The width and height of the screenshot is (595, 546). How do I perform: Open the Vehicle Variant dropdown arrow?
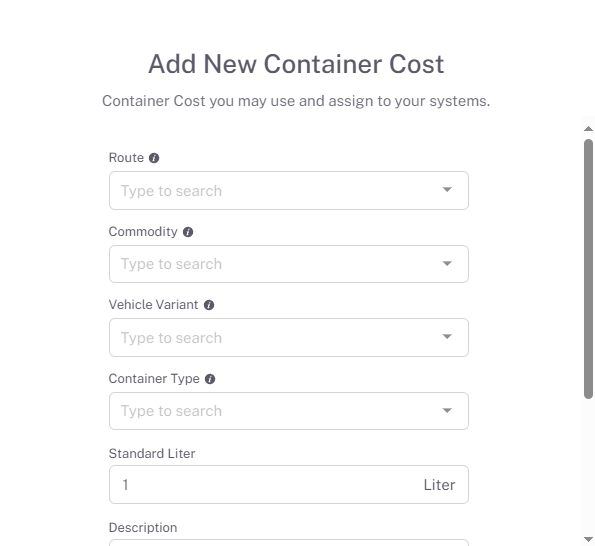pyautogui.click(x=447, y=337)
